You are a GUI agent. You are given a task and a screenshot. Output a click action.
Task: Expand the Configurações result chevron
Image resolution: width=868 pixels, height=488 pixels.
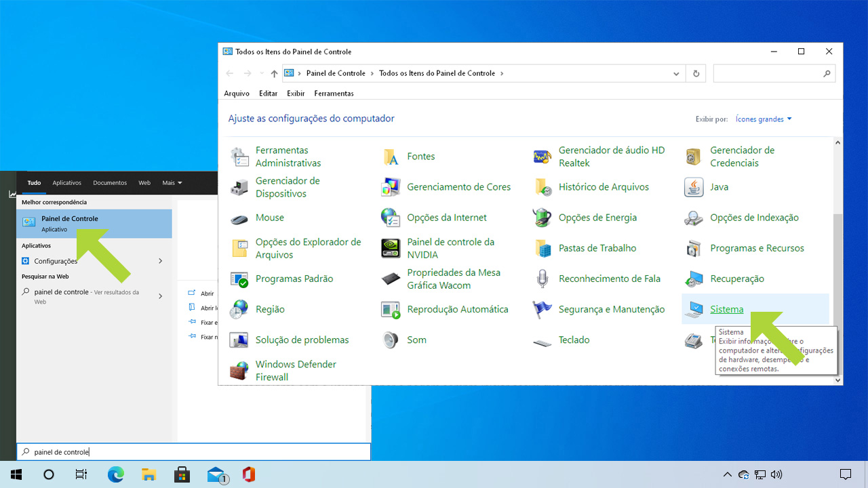click(161, 261)
